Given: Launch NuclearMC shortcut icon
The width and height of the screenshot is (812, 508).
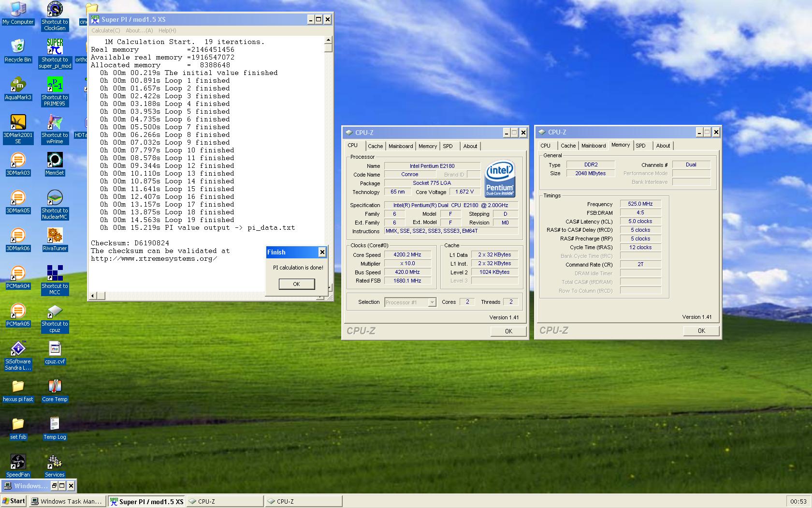Looking at the screenshot, I should (x=55, y=205).
